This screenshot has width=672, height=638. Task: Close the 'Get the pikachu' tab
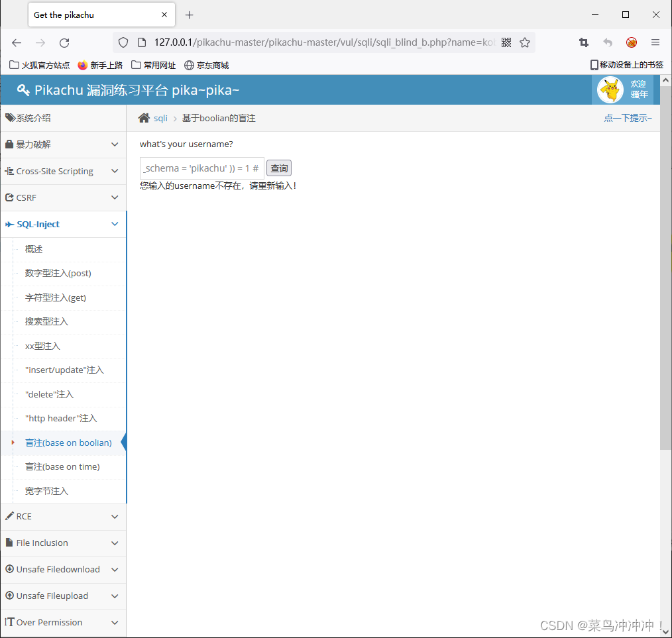click(x=164, y=15)
